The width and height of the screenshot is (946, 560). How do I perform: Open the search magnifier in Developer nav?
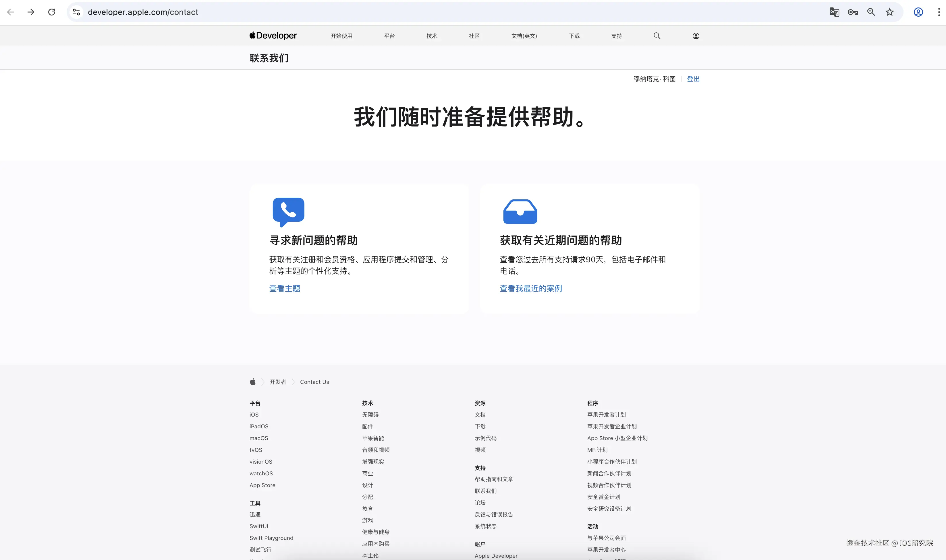[657, 36]
